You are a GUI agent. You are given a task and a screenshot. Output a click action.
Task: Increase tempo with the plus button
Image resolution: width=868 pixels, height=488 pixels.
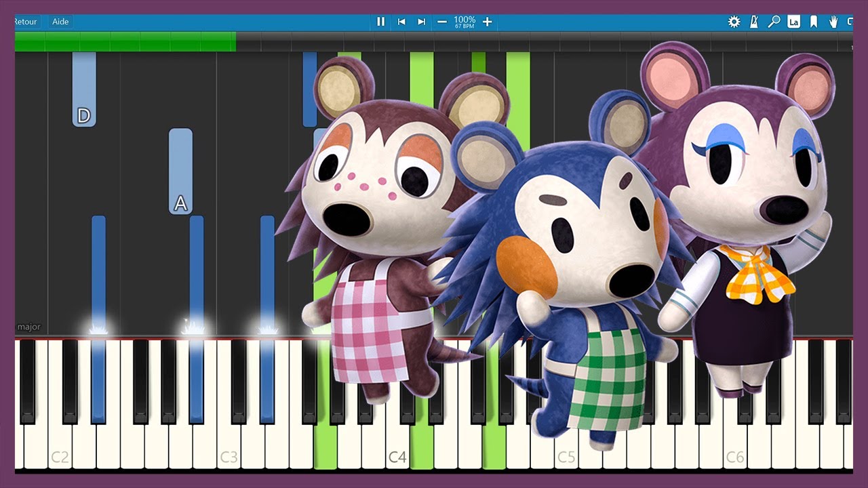pos(487,22)
